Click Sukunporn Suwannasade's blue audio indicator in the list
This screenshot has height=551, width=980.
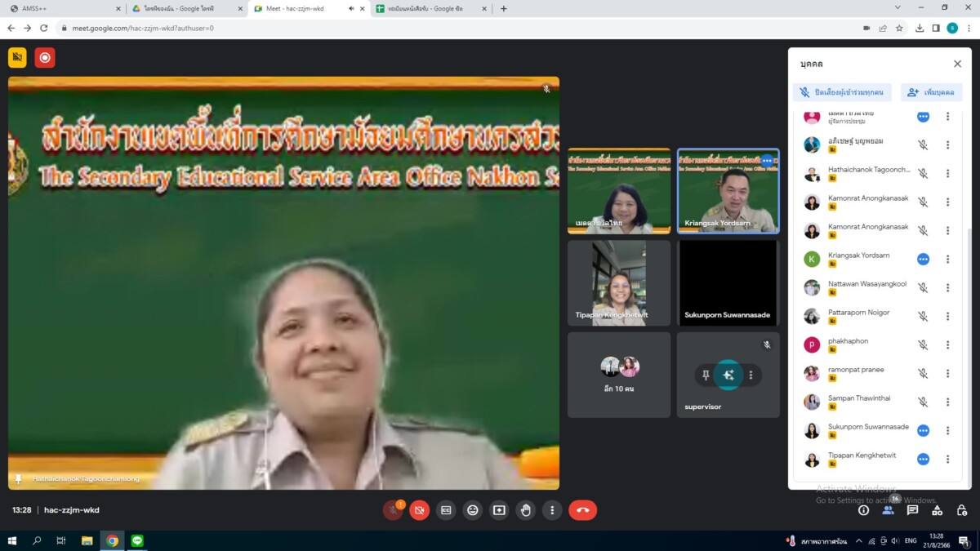[923, 431]
